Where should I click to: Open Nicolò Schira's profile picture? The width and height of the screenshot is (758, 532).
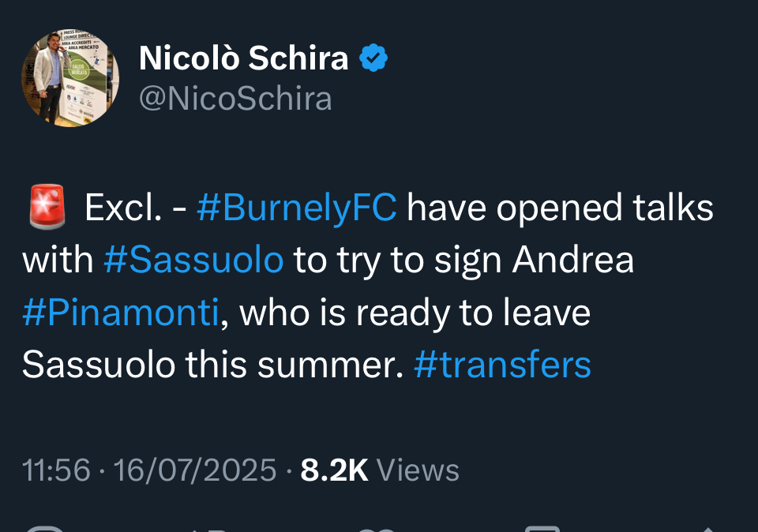point(70,77)
